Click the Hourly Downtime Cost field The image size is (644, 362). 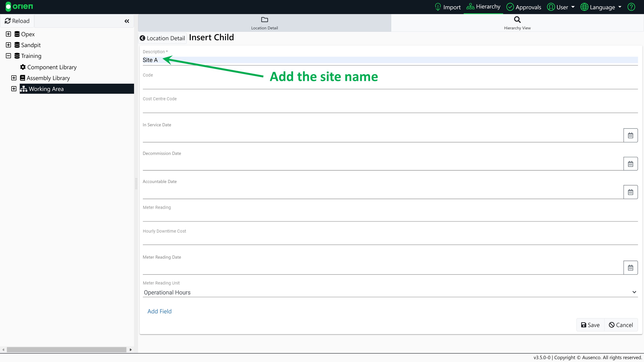[x=390, y=240]
